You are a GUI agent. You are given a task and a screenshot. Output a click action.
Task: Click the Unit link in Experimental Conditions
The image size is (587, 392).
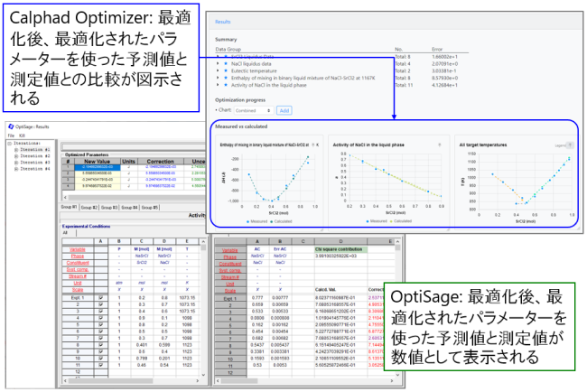(x=78, y=283)
